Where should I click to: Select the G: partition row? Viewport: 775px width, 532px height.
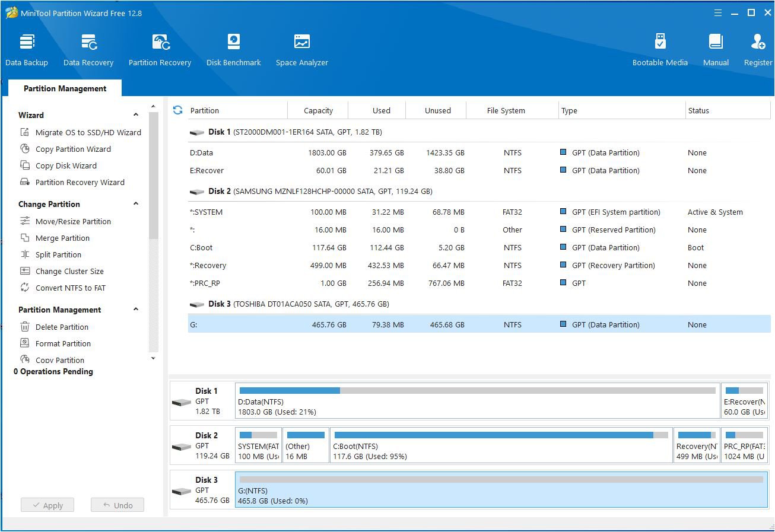pyautogui.click(x=479, y=324)
